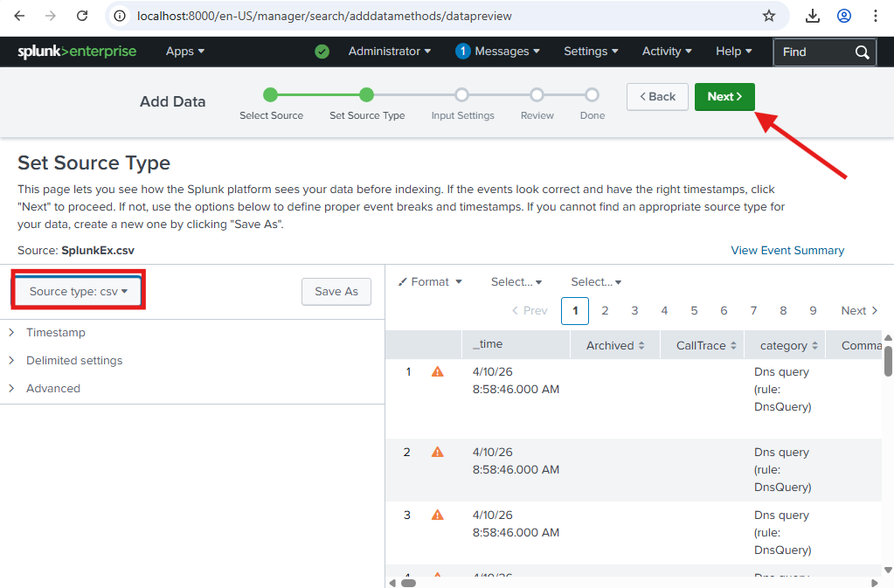The image size is (894, 588).
Task: Open the Activity menu
Action: (x=667, y=52)
